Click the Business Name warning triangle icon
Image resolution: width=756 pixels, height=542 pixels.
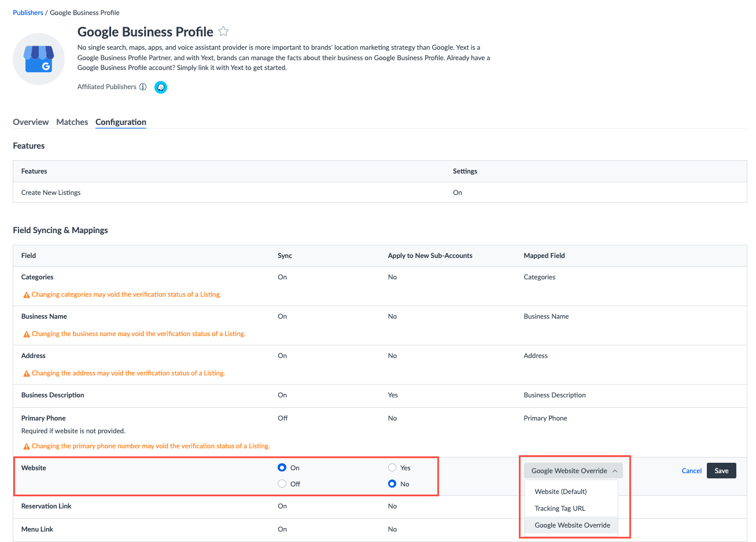[x=26, y=334]
